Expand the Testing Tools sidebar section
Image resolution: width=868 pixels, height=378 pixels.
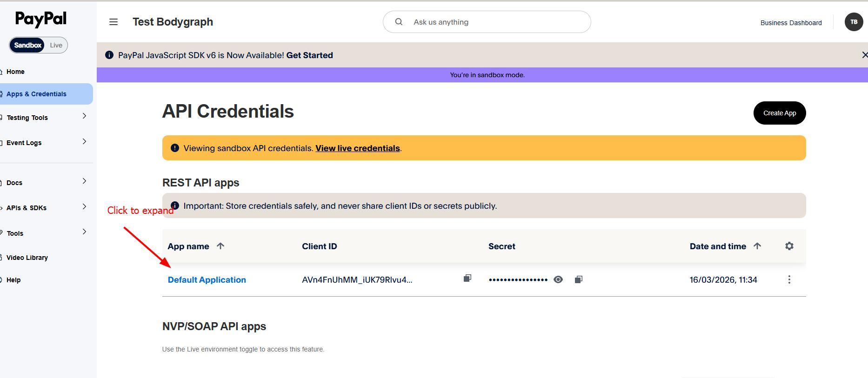84,116
